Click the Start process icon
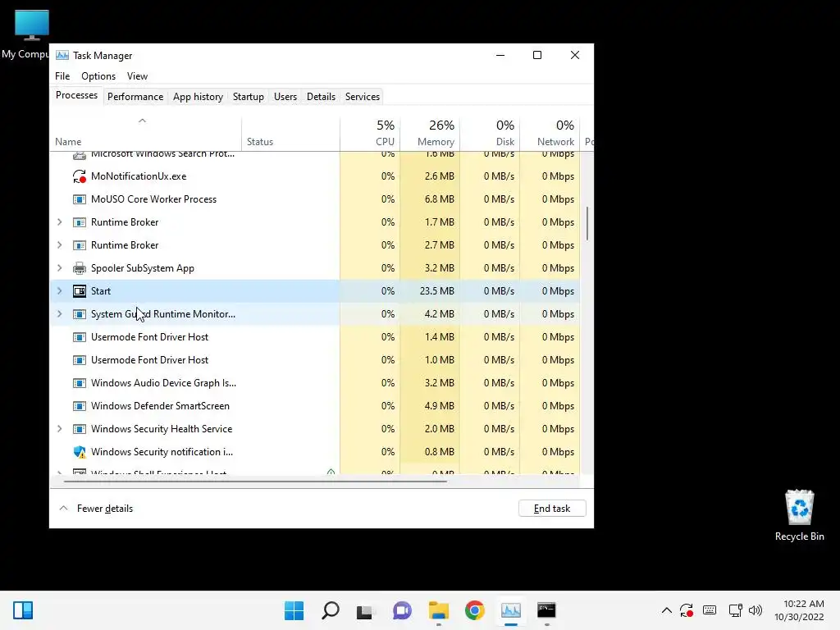Image resolution: width=840 pixels, height=630 pixels. (80, 291)
